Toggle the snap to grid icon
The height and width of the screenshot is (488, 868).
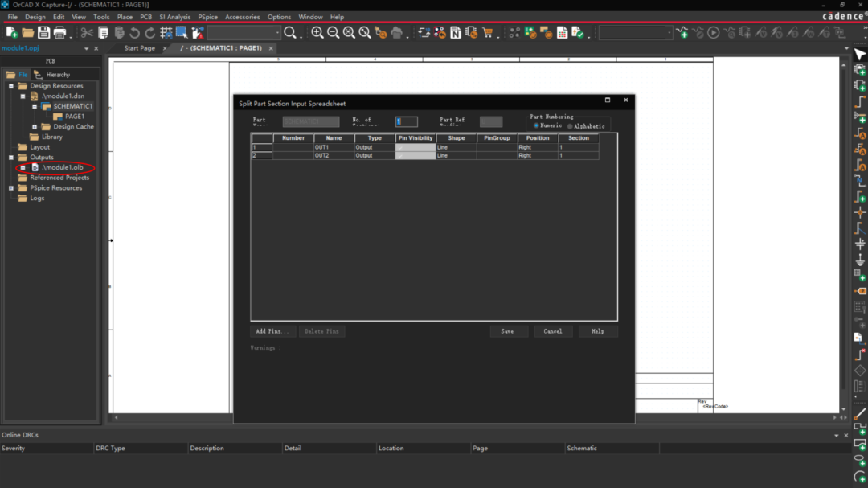click(166, 33)
